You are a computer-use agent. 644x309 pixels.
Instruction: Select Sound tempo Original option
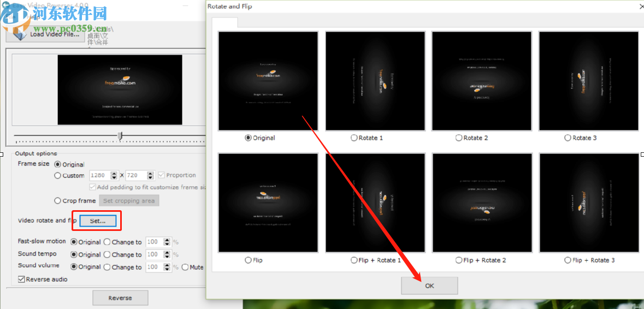pyautogui.click(x=86, y=254)
